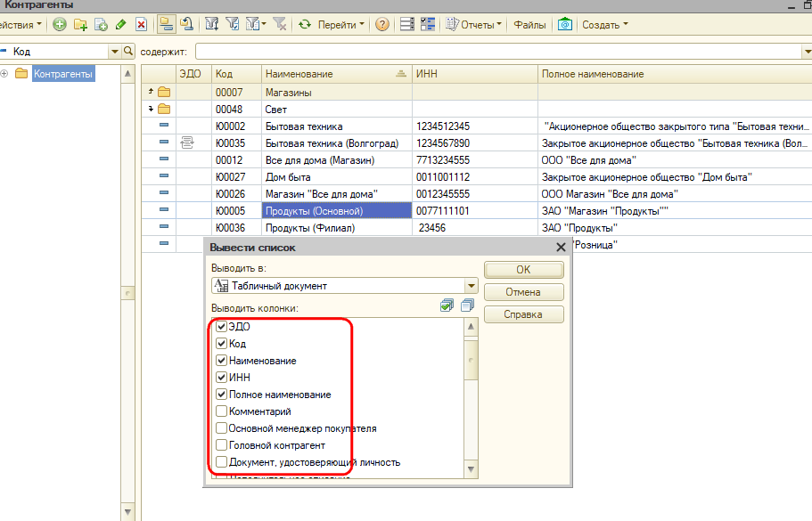Uncheck the Код column checkbox
Image resolution: width=812 pixels, height=521 pixels.
coord(222,344)
